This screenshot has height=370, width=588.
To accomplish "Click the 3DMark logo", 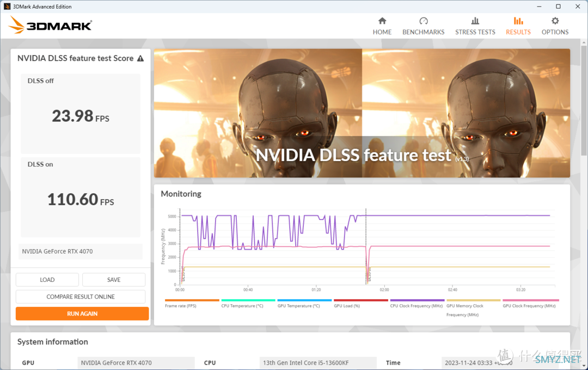I will [50, 25].
